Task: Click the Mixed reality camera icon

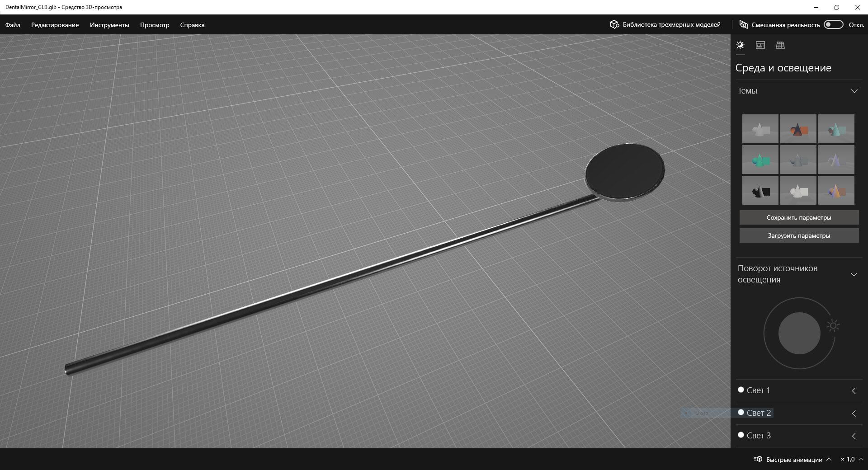Action: [x=743, y=24]
